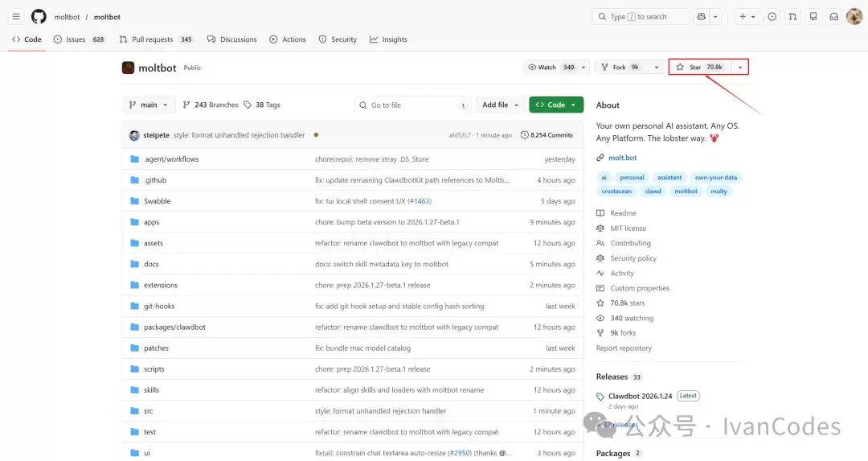Viewport: 868px width, 461px height.
Task: Click the Swabble folder icon
Action: coord(134,201)
